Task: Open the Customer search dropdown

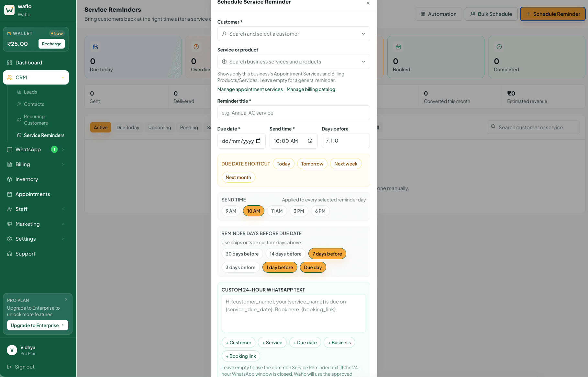Action: [294, 34]
